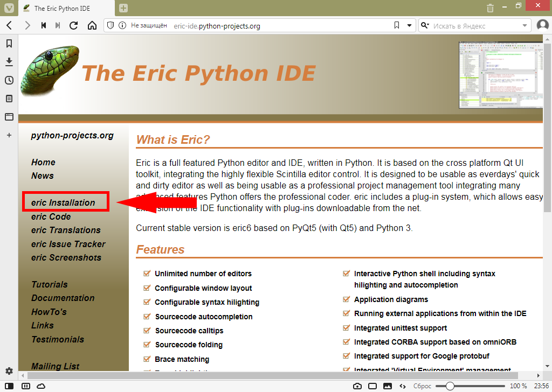552x392 pixels.
Task: Click the page zoom slider handle
Action: pos(450,386)
